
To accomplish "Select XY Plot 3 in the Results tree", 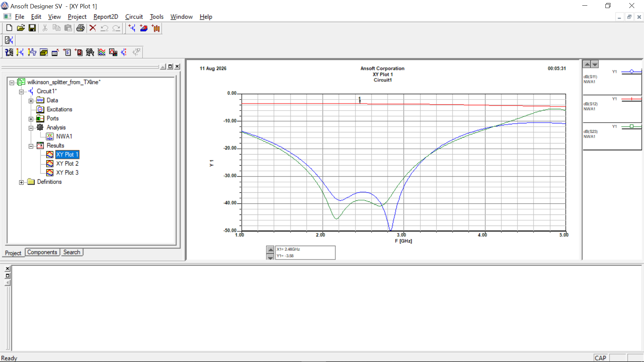I will (x=67, y=173).
